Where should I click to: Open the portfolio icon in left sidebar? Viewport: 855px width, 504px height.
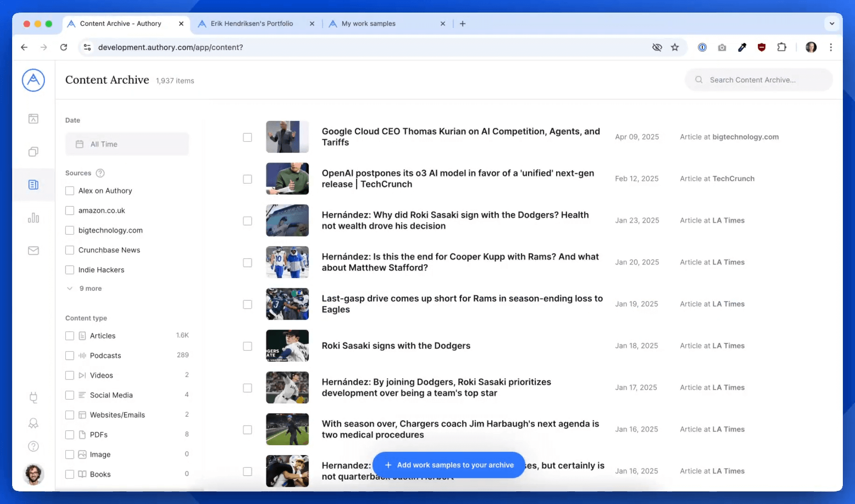[33, 119]
